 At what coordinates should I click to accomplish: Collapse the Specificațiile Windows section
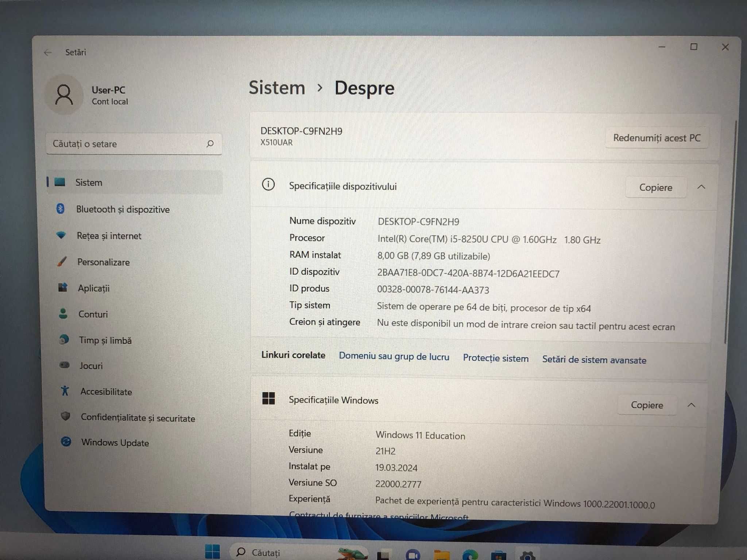pyautogui.click(x=691, y=405)
